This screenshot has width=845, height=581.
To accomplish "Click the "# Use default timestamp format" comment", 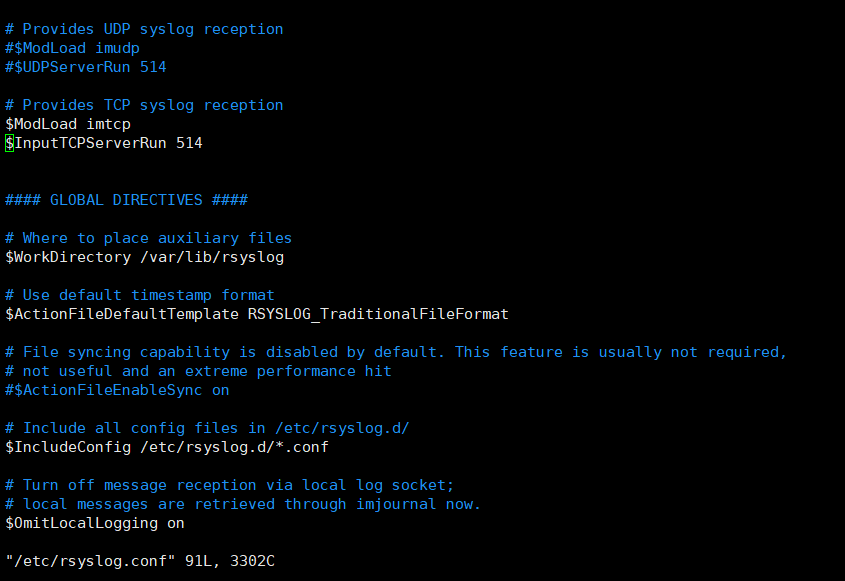I will point(140,295).
